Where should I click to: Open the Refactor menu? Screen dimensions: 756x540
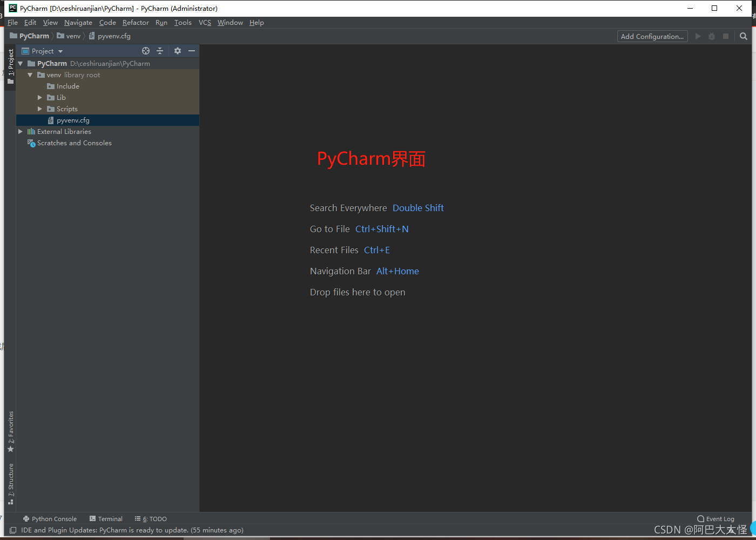(136, 23)
